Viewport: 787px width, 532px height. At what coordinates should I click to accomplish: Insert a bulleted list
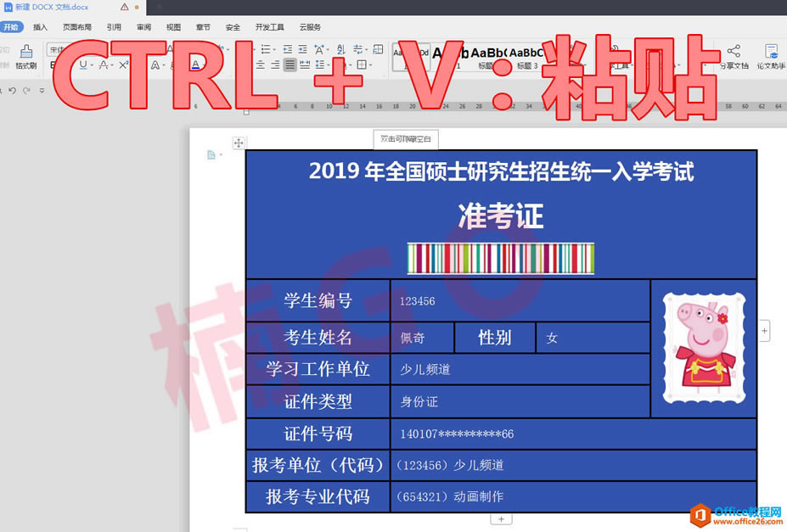266,48
